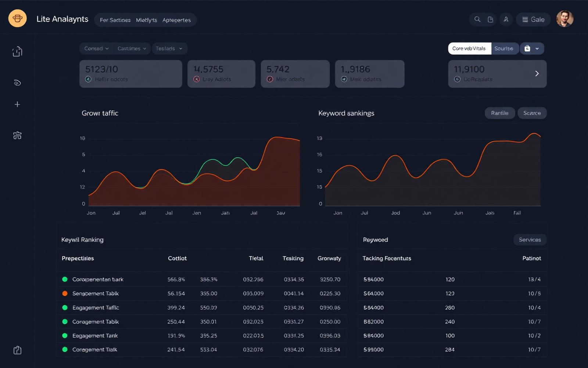Select the swirl icon in the sidebar
The height and width of the screenshot is (368, 588).
pos(17,83)
